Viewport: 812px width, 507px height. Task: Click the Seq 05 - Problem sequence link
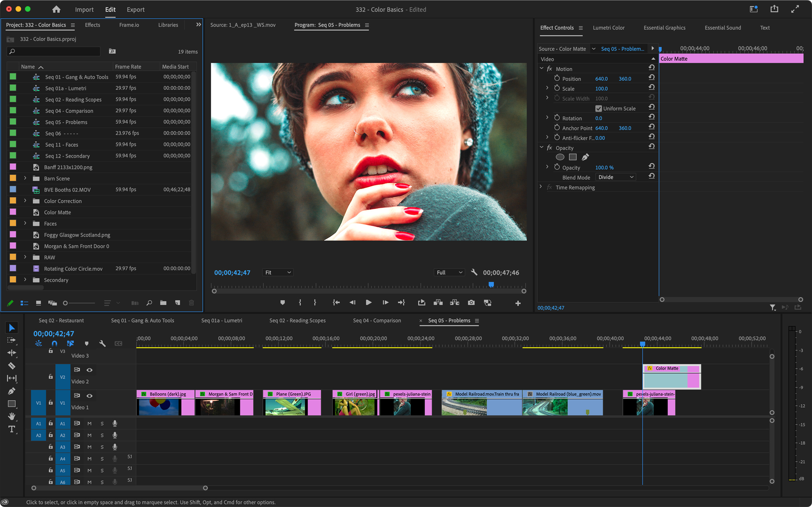pyautogui.click(x=622, y=49)
